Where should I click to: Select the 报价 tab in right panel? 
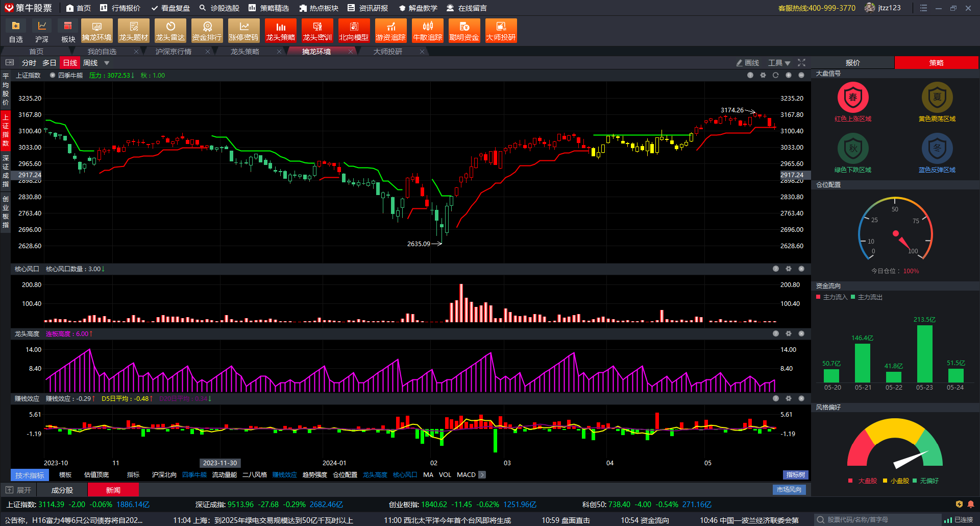click(x=852, y=63)
